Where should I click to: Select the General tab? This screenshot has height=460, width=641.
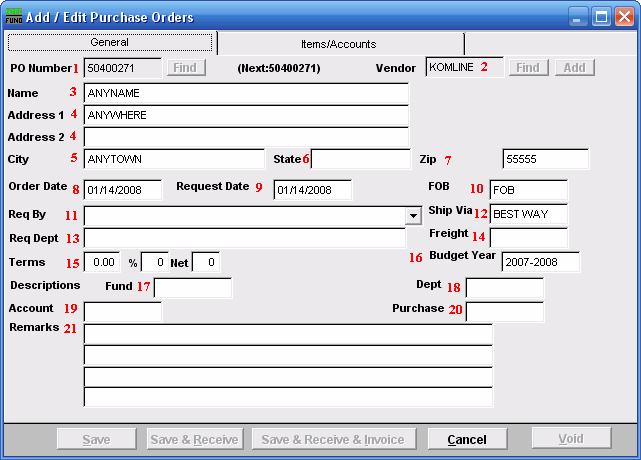pyautogui.click(x=109, y=43)
